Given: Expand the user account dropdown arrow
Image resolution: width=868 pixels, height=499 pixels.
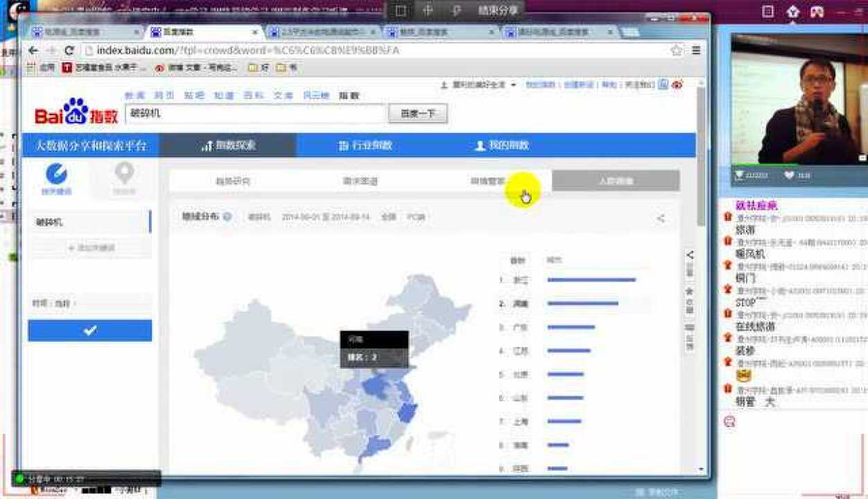Looking at the screenshot, I should tap(514, 85).
